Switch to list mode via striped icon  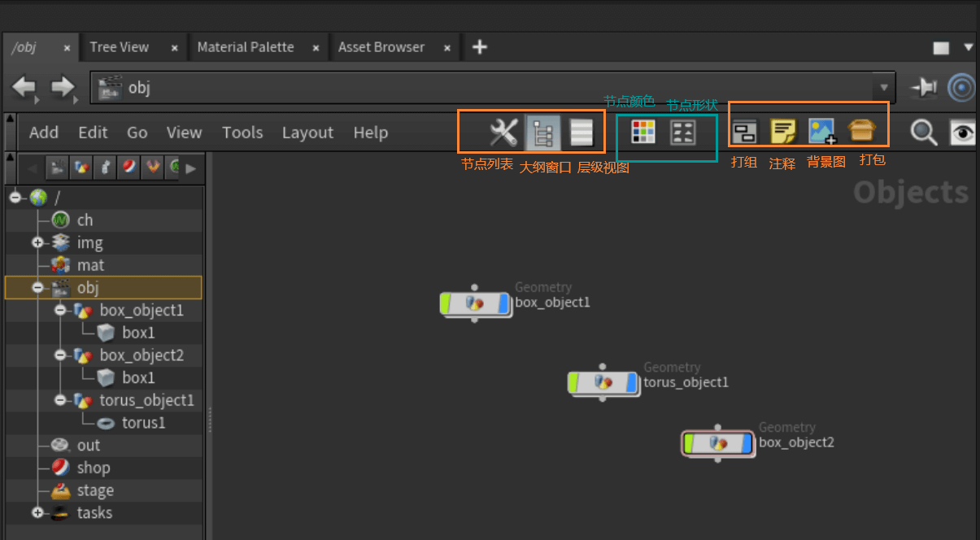point(581,132)
